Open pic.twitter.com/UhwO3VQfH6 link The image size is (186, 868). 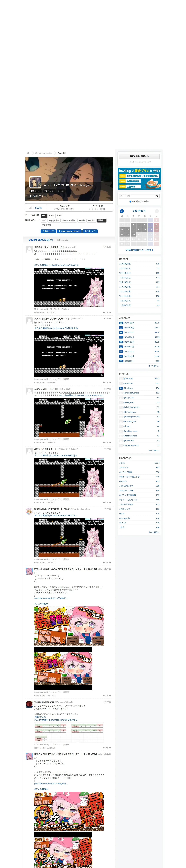tap(63, 265)
